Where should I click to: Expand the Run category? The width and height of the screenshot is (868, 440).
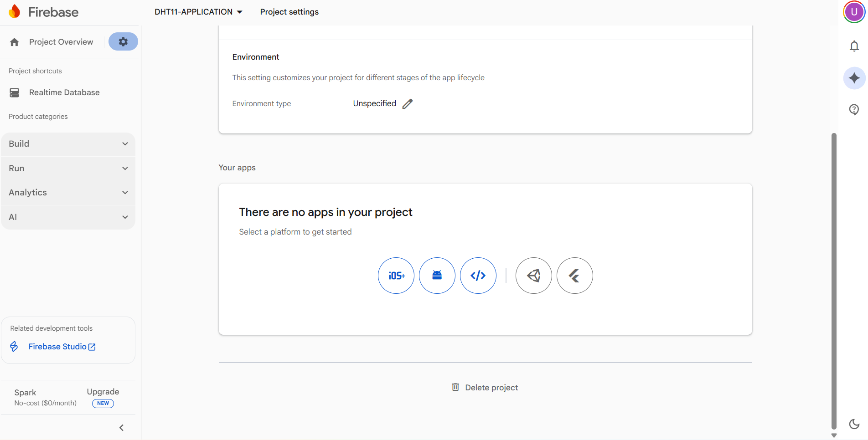click(68, 169)
